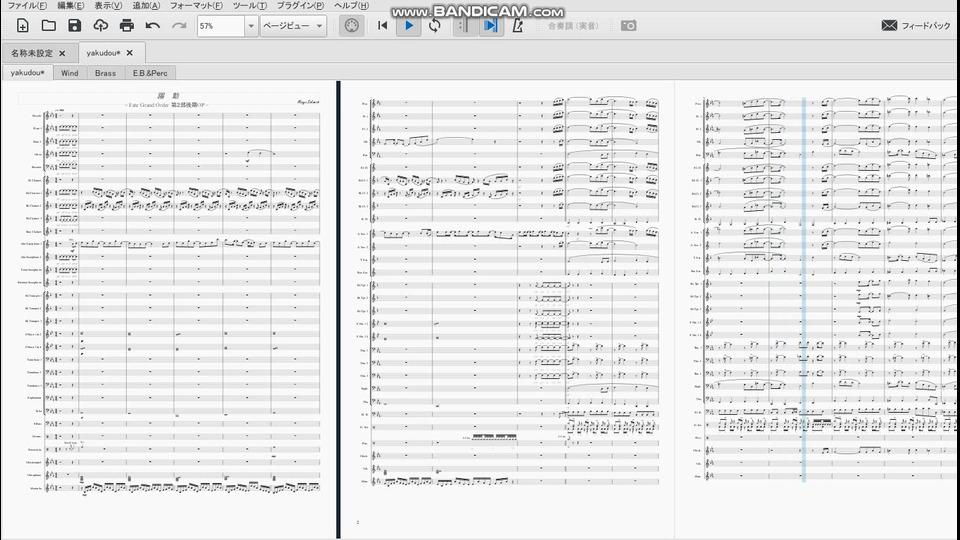This screenshot has width=960, height=540.
Task: Click the blue playback cursor line
Action: coord(804,289)
